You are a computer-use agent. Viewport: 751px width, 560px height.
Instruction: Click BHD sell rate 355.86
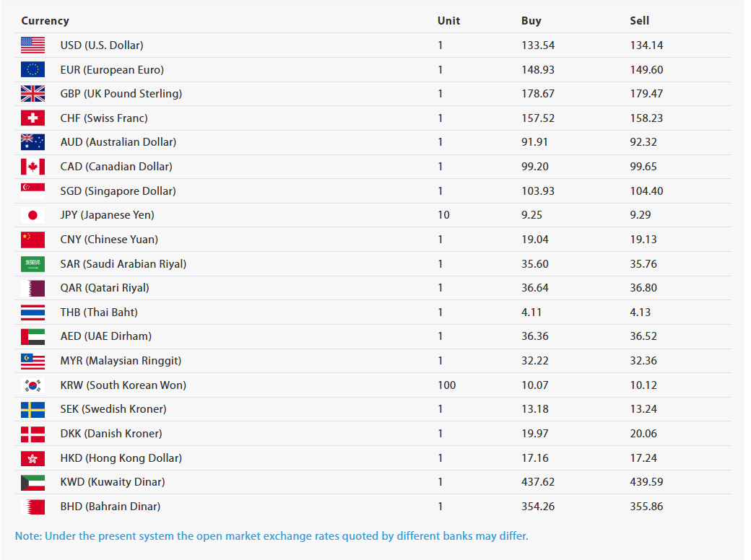click(x=646, y=507)
